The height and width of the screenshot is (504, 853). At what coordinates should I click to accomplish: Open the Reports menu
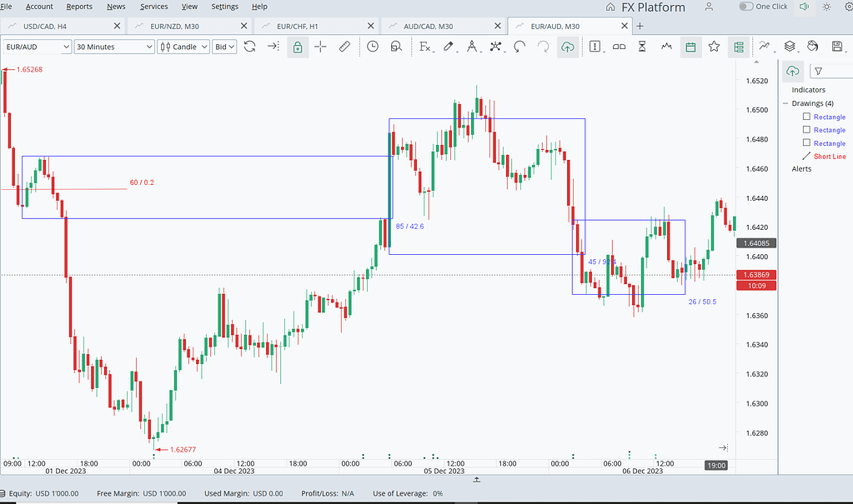79,7
